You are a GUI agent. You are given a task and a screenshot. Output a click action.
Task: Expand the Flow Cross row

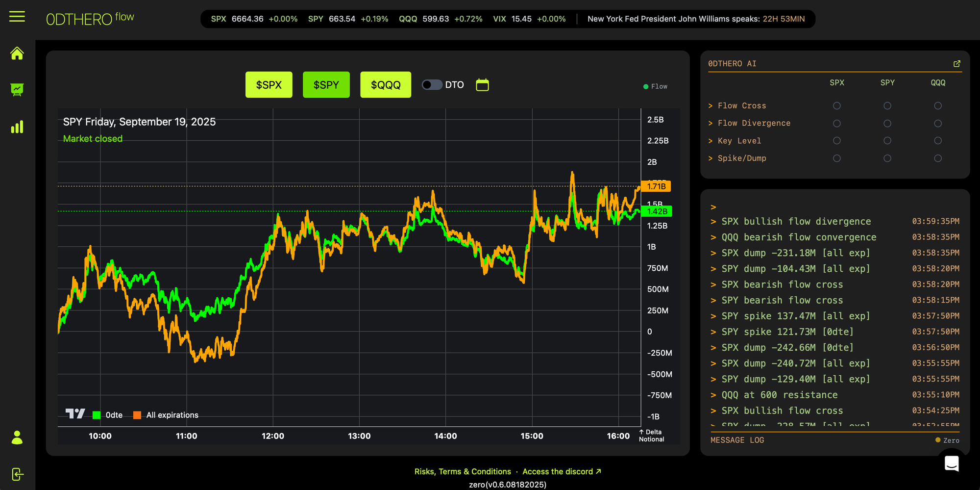[741, 106]
